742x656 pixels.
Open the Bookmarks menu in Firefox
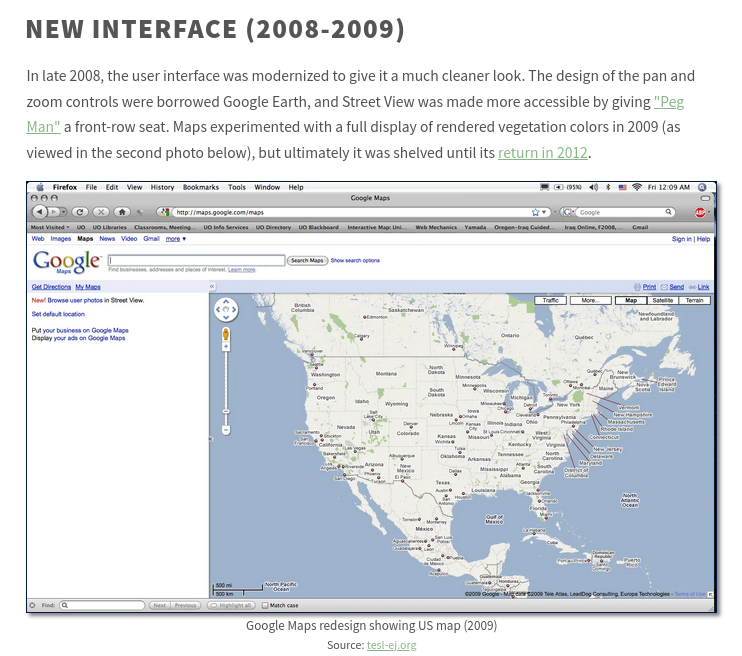[x=200, y=187]
